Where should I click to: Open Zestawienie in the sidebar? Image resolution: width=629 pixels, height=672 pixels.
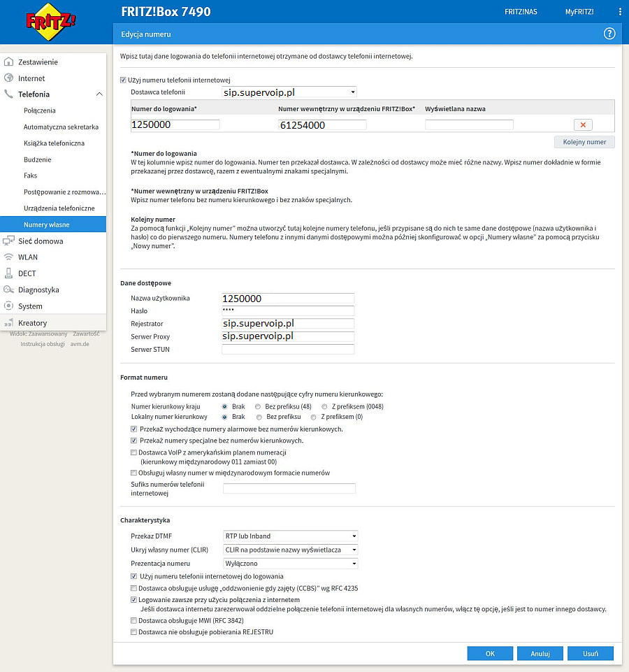point(38,62)
